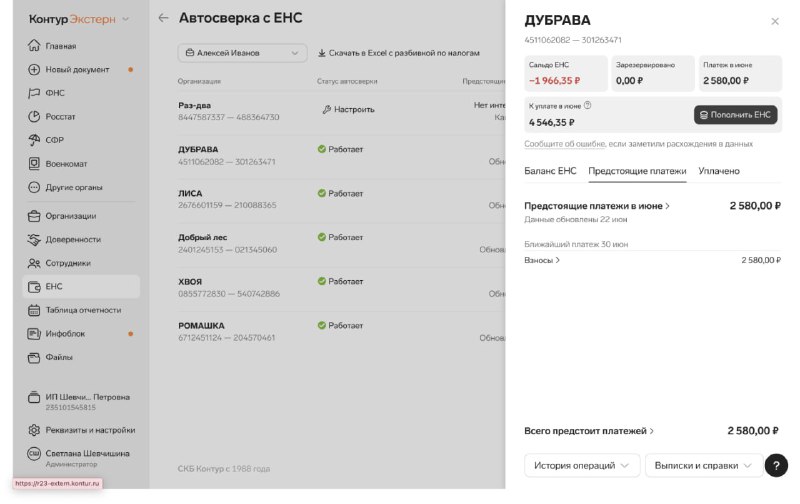Click Настроить for the Раз-два organization
Screen dimensions: 800x504
(x=348, y=109)
